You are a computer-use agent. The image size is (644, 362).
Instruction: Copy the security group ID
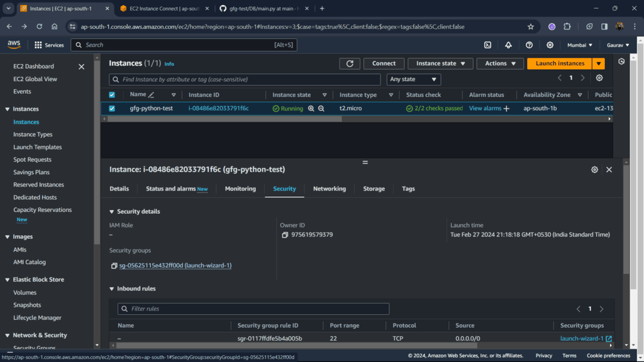pyautogui.click(x=114, y=266)
